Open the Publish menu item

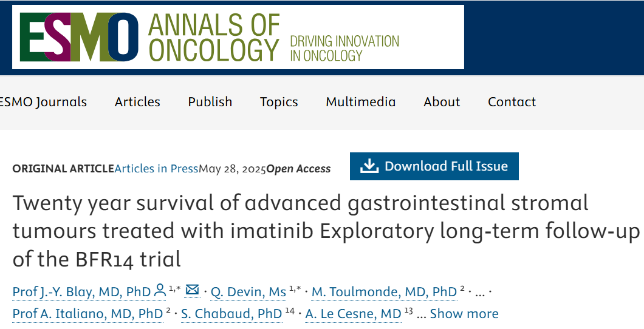click(x=210, y=102)
